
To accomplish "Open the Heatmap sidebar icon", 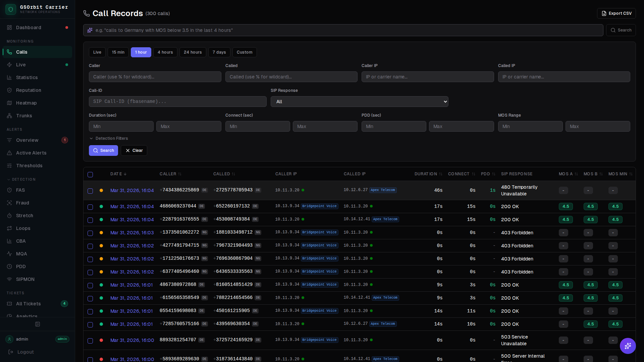I will [9, 103].
